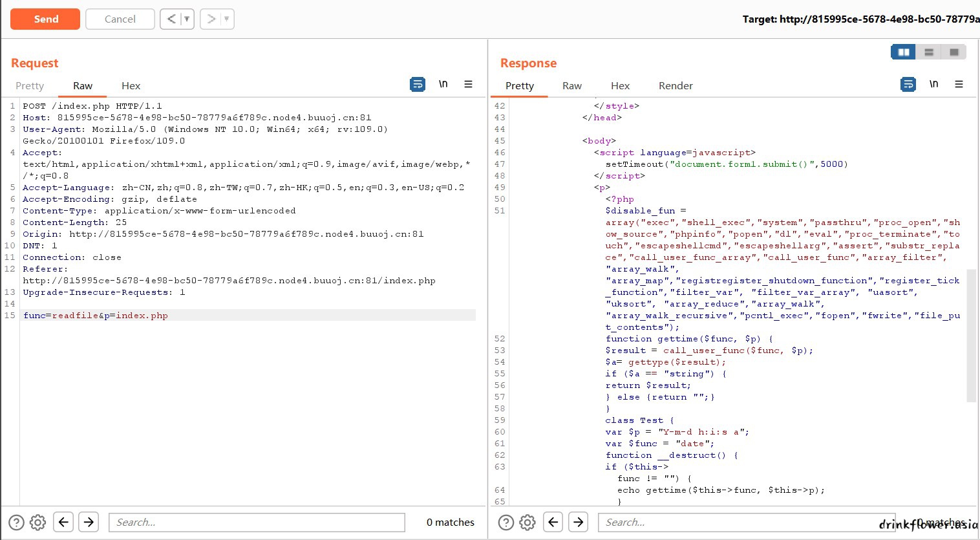Jump to previous Response search match
The image size is (980, 540).
(553, 522)
